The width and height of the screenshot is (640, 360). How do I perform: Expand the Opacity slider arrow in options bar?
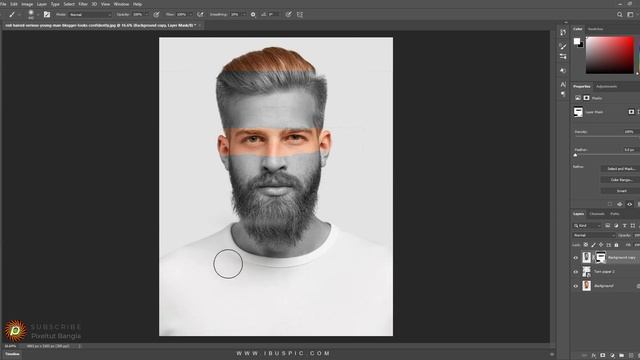point(147,14)
